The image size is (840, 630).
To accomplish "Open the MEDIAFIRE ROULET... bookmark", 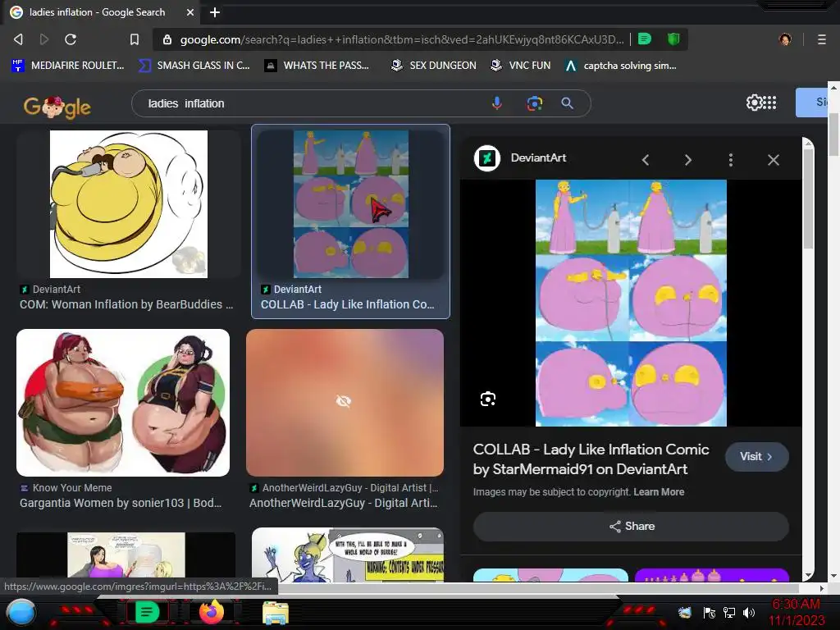I will 68,66.
